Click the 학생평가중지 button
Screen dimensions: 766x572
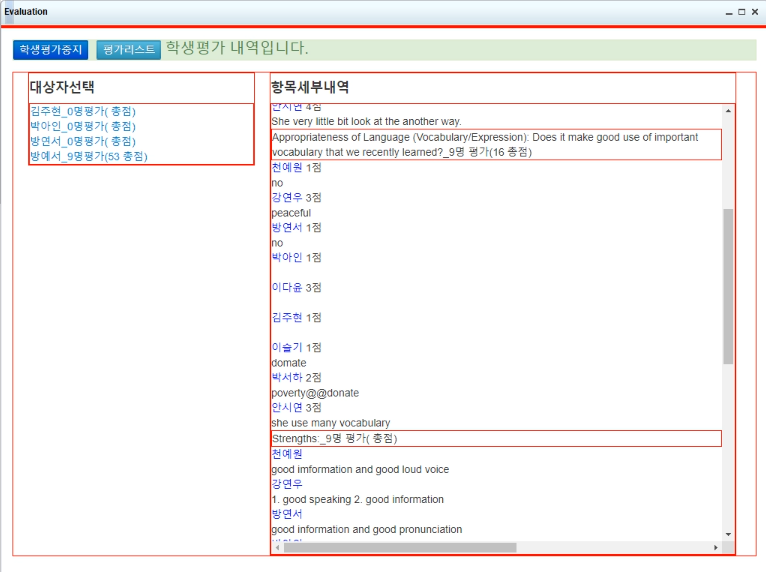[x=51, y=50]
